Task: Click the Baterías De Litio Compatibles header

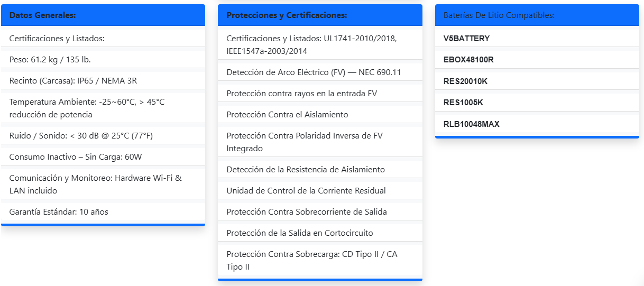Action: (x=499, y=15)
